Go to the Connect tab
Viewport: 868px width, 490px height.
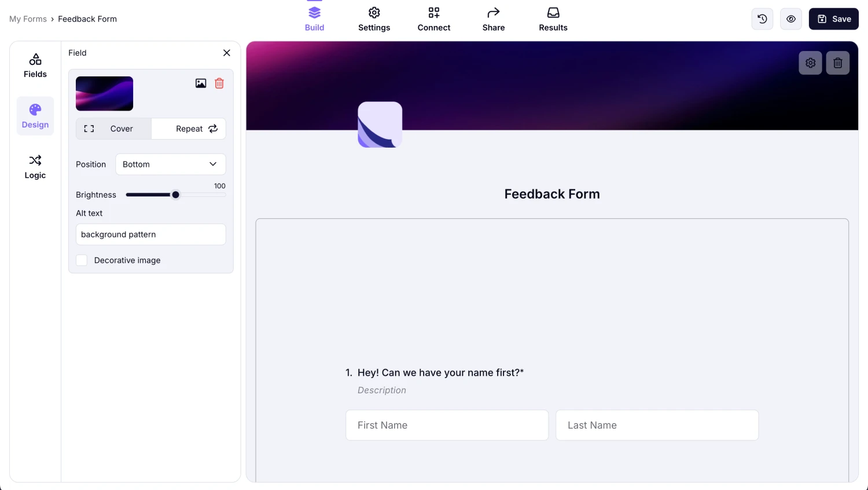click(434, 19)
